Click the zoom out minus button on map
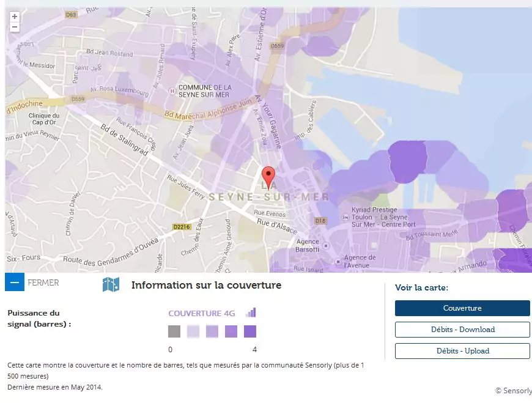The height and width of the screenshot is (403, 532). point(15,28)
